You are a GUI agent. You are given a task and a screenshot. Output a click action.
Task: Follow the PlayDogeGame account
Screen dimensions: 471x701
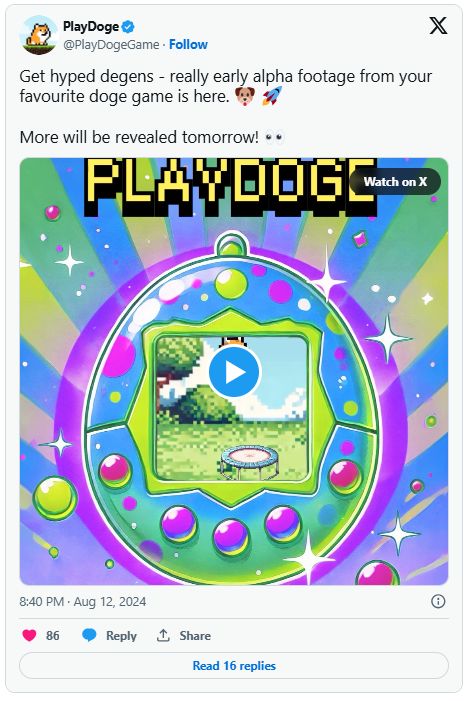188,45
